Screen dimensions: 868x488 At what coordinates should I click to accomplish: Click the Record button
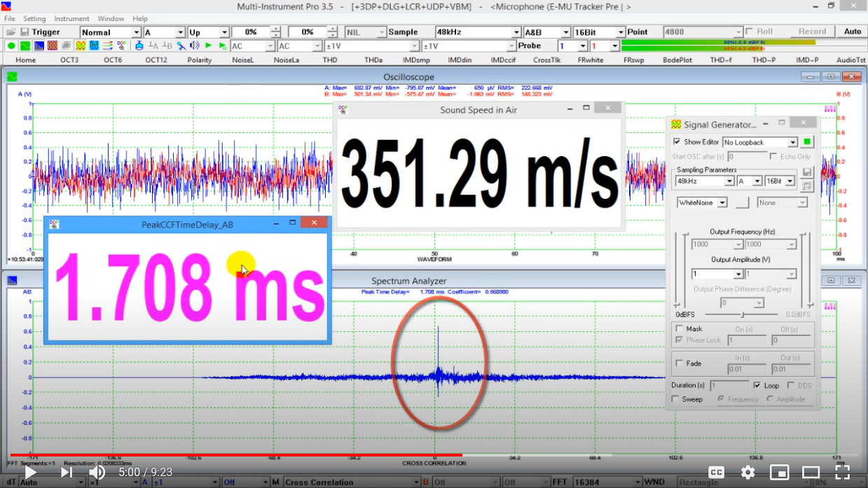tap(812, 32)
